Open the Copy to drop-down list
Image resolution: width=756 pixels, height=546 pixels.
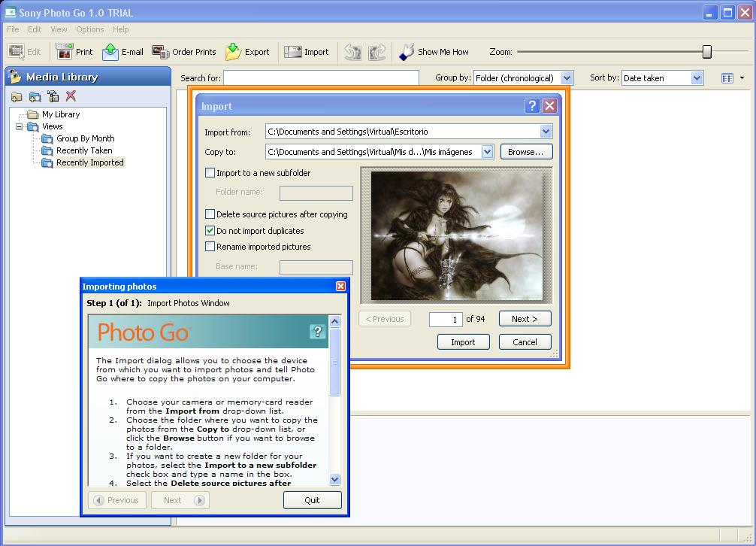(x=487, y=152)
